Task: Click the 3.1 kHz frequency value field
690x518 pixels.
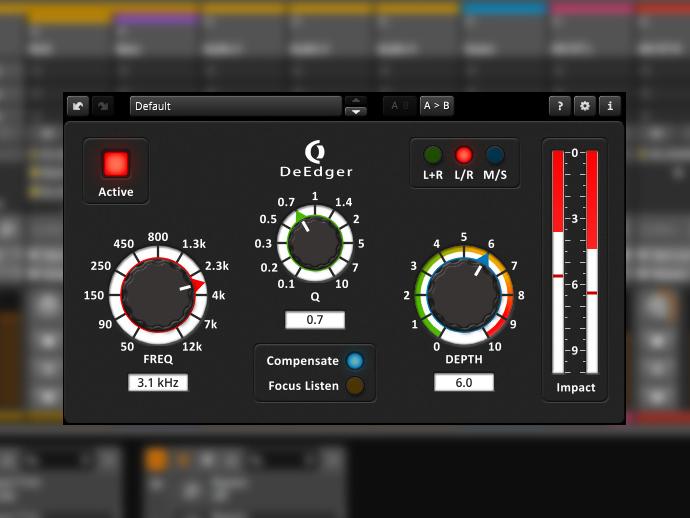Action: click(x=157, y=383)
